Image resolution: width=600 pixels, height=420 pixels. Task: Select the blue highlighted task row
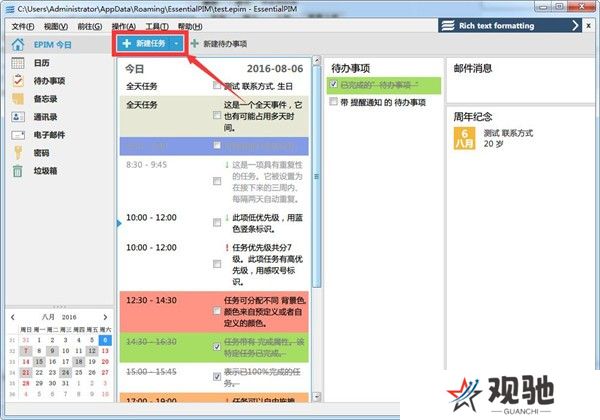click(x=214, y=146)
